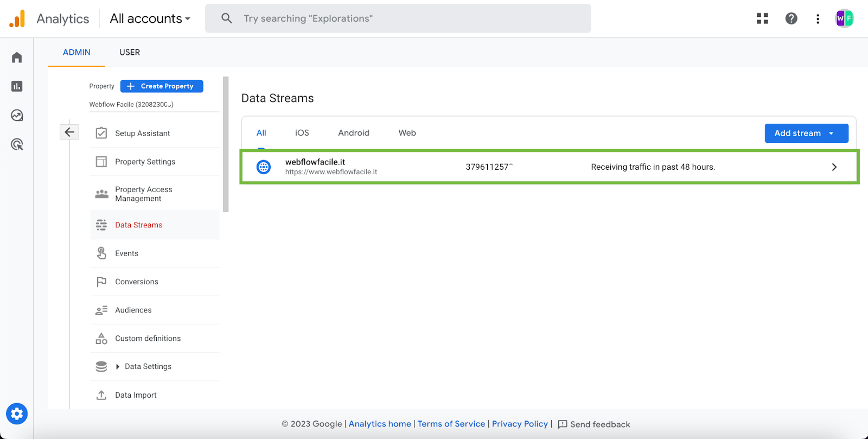This screenshot has height=439, width=868.
Task: Click the Conversions flag icon
Action: tap(101, 282)
